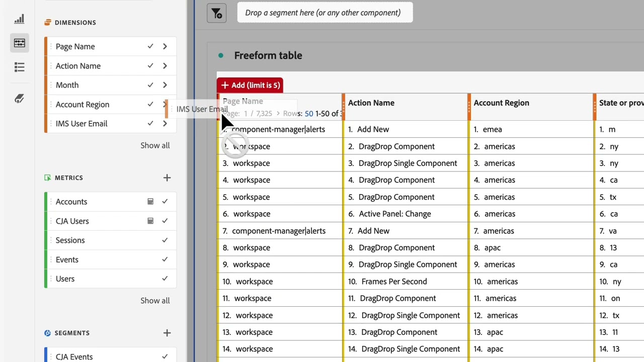Click the Add (limit is 5) button
Screen dimensions: 644x362
coord(250,85)
